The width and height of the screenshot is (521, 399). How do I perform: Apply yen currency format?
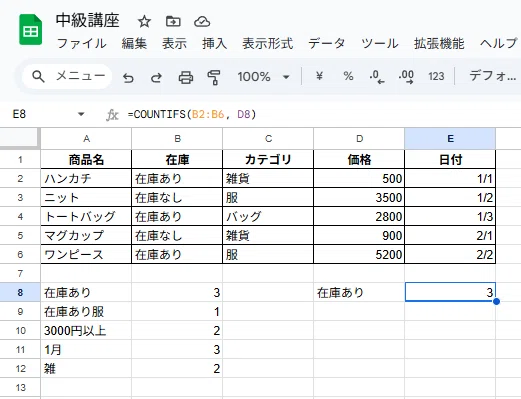[319, 76]
